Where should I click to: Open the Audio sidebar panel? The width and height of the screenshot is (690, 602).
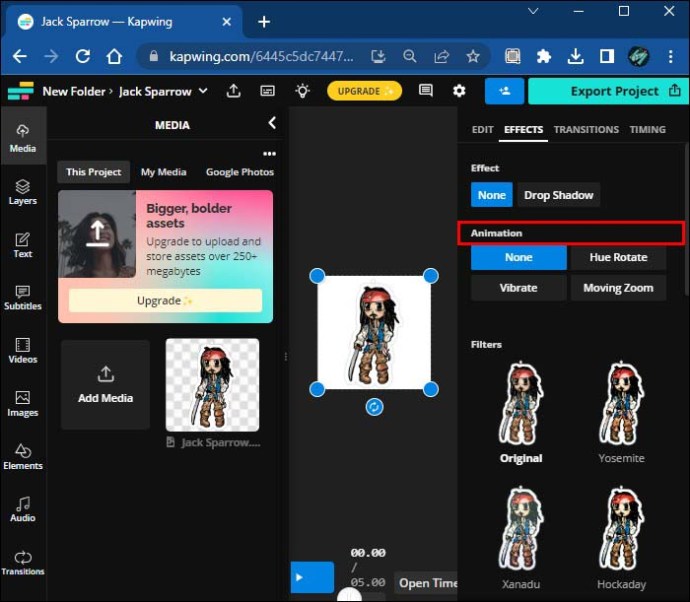[x=22, y=509]
